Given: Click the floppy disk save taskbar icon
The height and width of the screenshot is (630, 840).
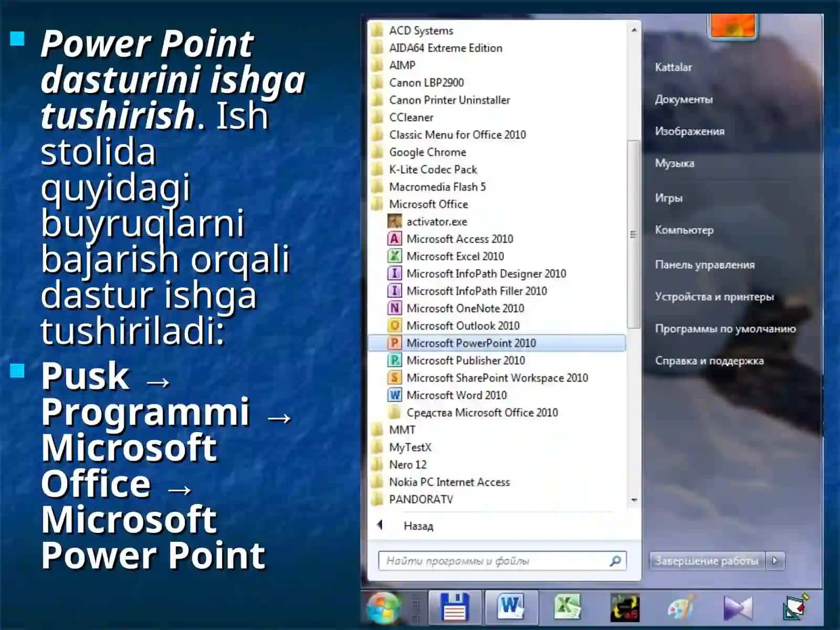Looking at the screenshot, I should click(x=455, y=608).
